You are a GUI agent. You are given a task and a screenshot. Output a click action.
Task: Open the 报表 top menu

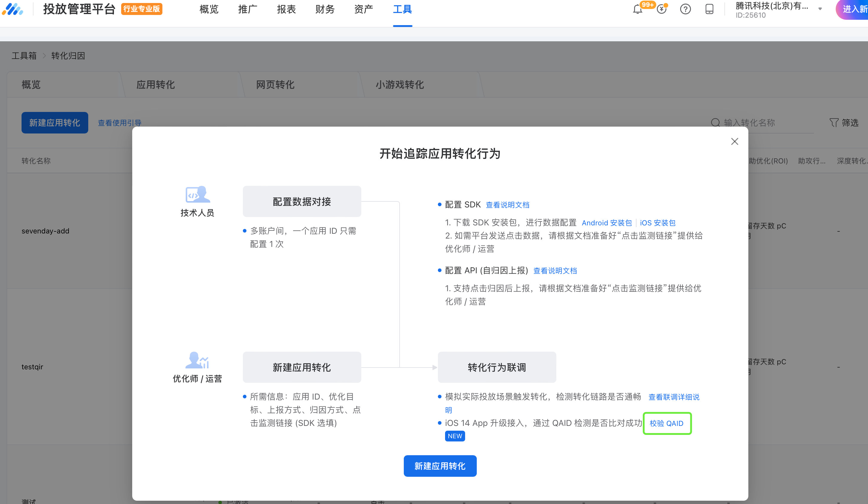tap(286, 9)
